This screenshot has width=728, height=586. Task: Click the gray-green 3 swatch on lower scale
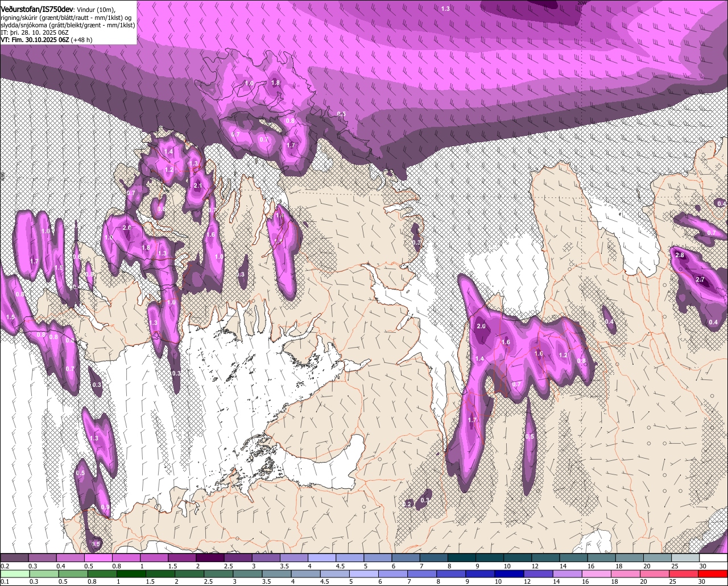coord(247,574)
